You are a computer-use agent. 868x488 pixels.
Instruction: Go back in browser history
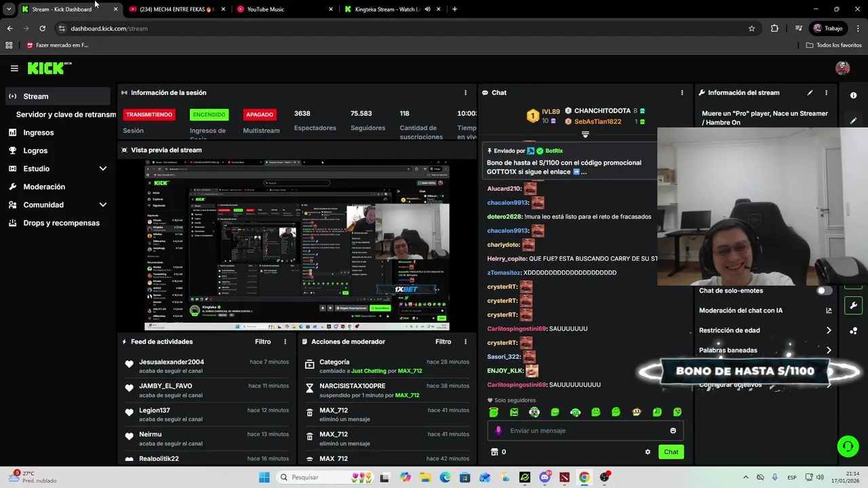click(9, 28)
